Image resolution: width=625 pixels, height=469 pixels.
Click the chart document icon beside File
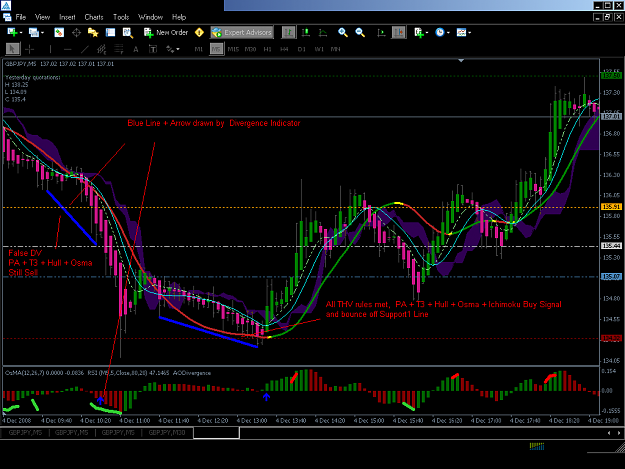coord(7,17)
